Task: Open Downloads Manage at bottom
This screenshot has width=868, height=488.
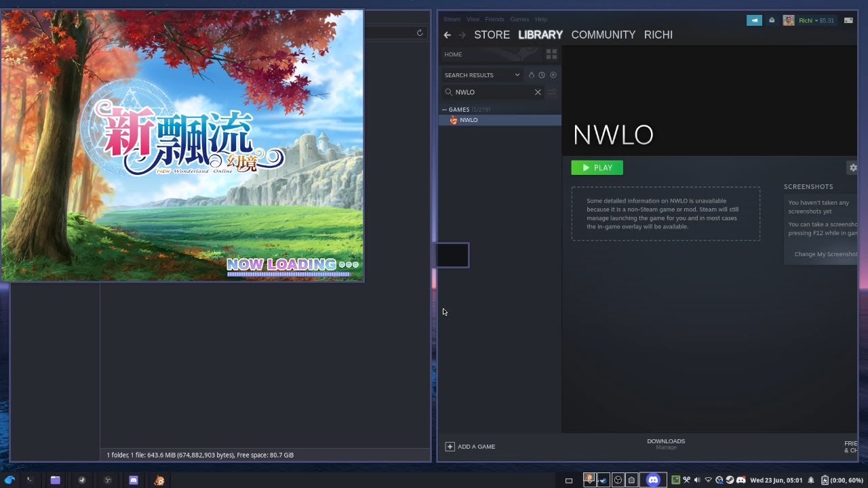Action: (666, 444)
